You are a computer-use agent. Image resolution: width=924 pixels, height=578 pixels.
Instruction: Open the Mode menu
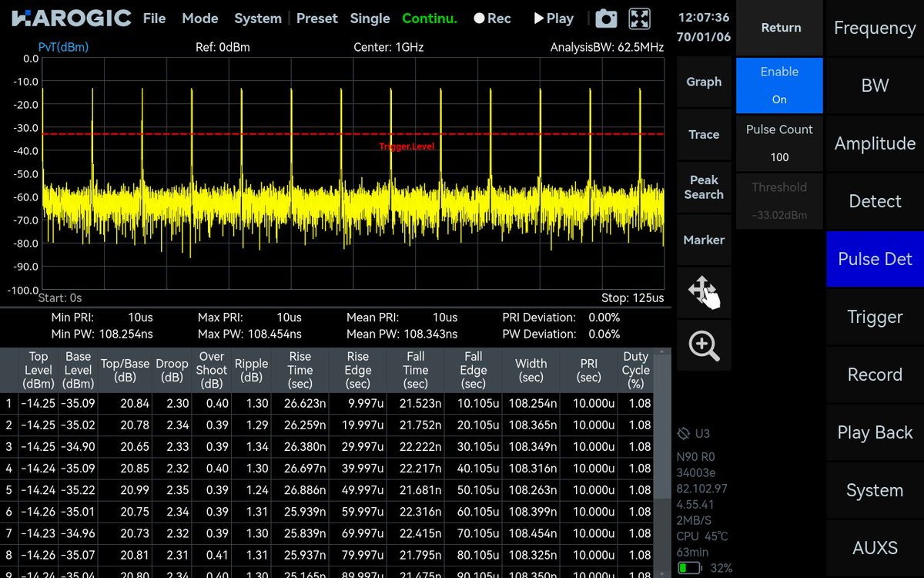(200, 18)
